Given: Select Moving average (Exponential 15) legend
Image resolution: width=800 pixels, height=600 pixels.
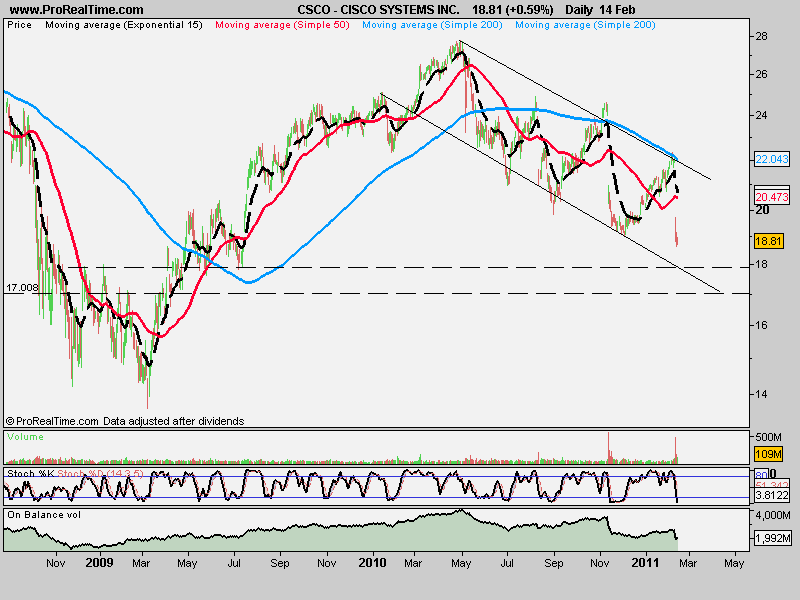Looking at the screenshot, I should tap(124, 24).
